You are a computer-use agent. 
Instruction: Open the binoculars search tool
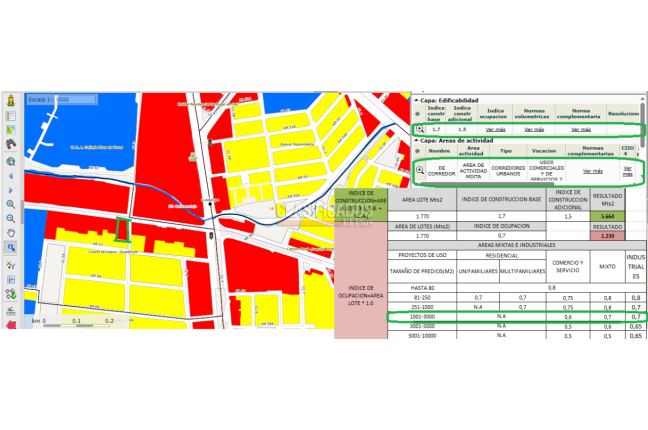[11, 144]
